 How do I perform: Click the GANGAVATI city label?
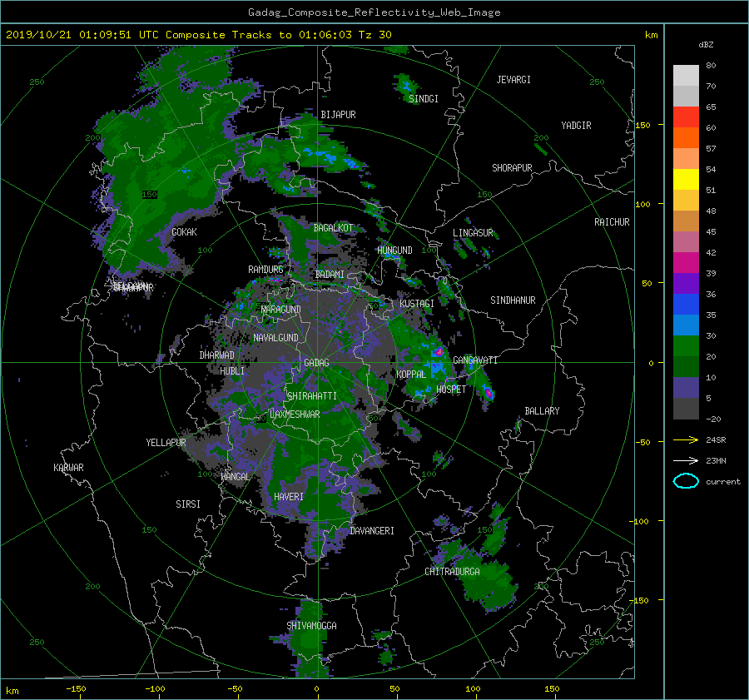tap(475, 360)
